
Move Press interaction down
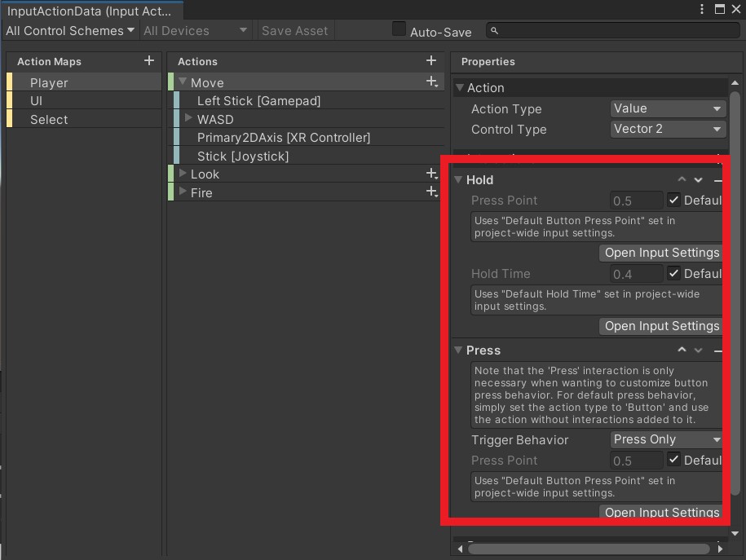pyautogui.click(x=698, y=350)
